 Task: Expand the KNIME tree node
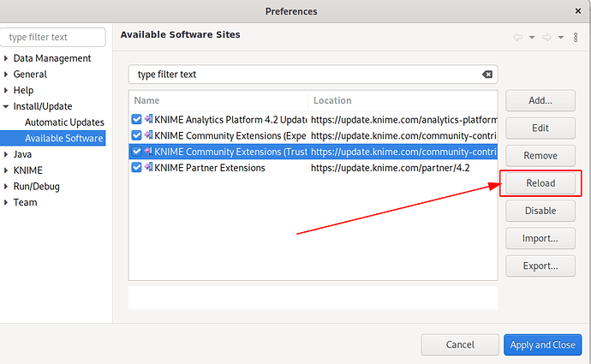[x=6, y=170]
